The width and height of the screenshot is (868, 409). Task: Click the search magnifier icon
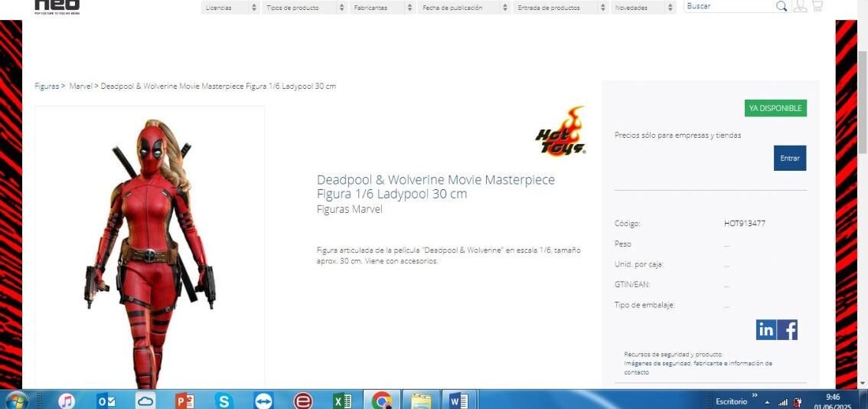pos(782,6)
